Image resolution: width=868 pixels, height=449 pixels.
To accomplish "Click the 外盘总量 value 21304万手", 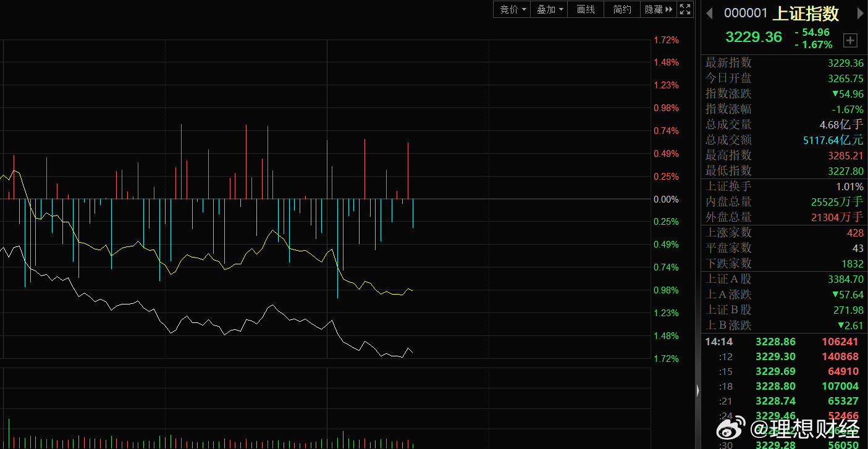I will tap(837, 217).
